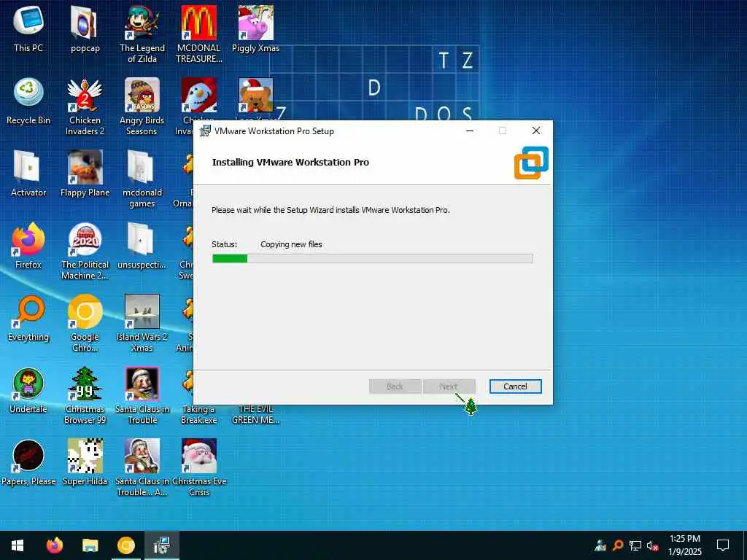Click the VMware installer taskbar button
The width and height of the screenshot is (747, 560).
point(162,545)
